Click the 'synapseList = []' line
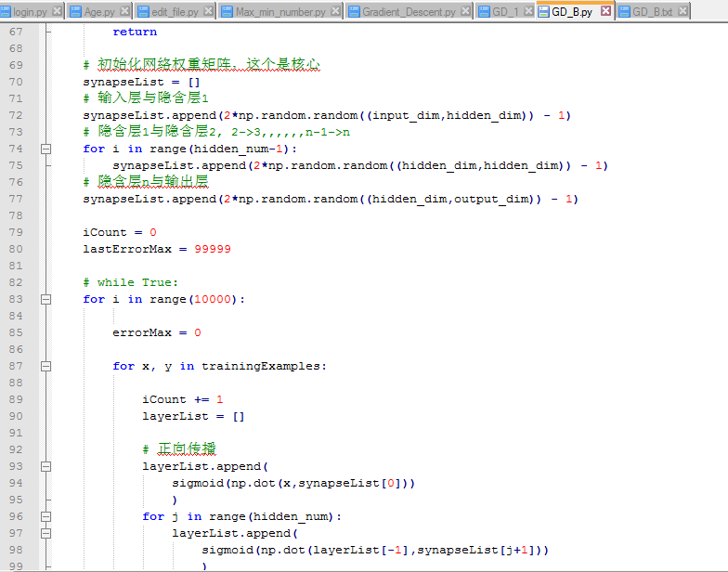 coord(141,82)
